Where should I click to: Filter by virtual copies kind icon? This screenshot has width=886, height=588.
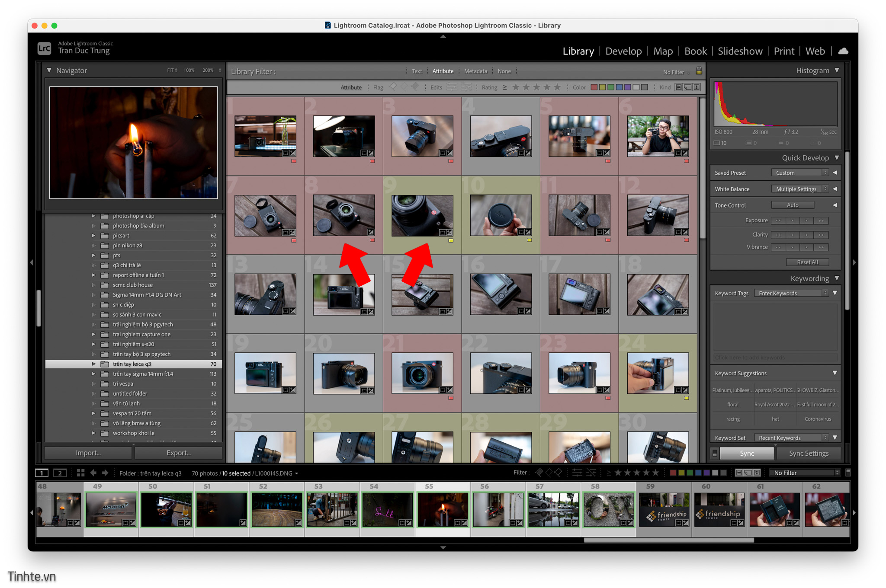tap(687, 87)
